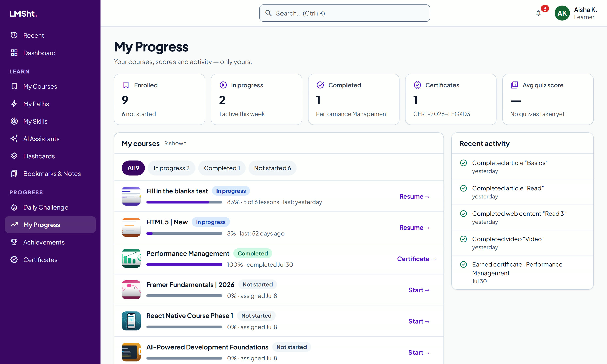Click the search magnifier icon
This screenshot has width=607, height=364.
pyautogui.click(x=268, y=13)
